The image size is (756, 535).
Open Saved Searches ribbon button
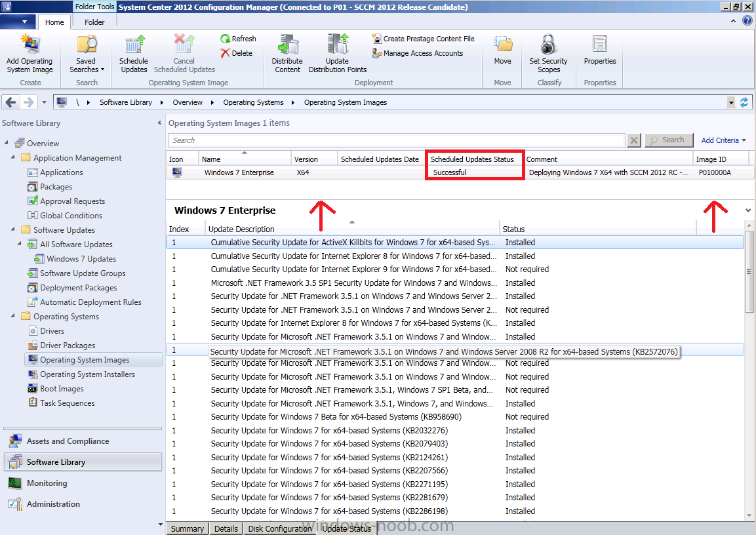(x=87, y=53)
